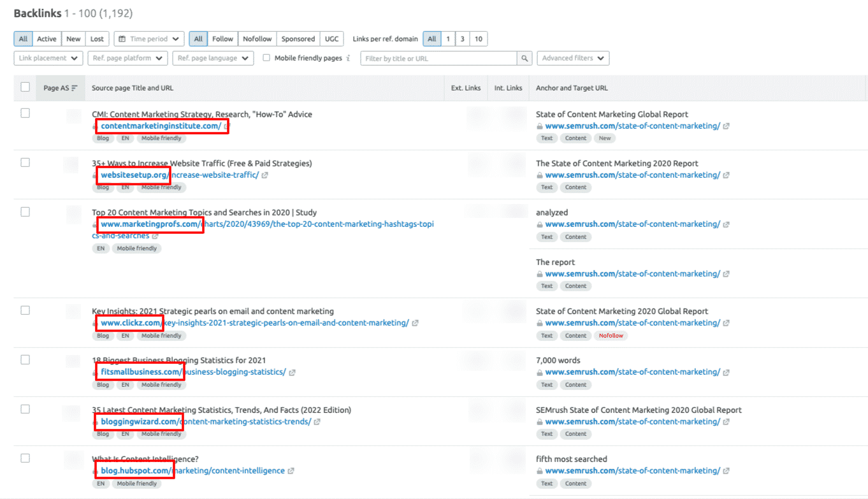
Task: Filter by Follow links
Action: [x=222, y=39]
